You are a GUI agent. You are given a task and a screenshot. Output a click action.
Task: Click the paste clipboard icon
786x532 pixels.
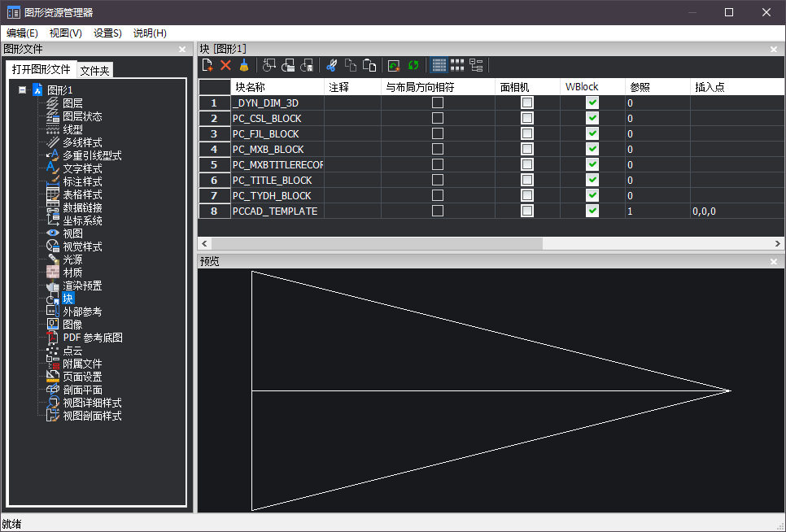[x=369, y=65]
